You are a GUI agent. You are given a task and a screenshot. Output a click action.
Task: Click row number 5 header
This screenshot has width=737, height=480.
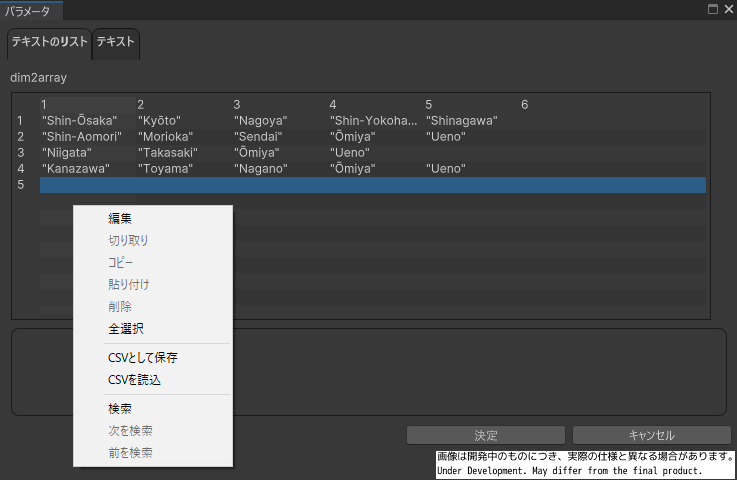(20, 185)
